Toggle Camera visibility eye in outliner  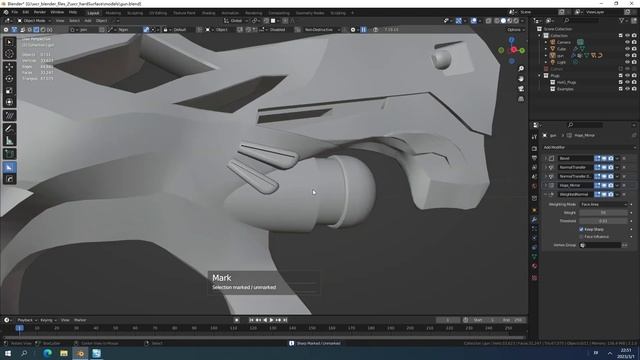[x=627, y=42]
